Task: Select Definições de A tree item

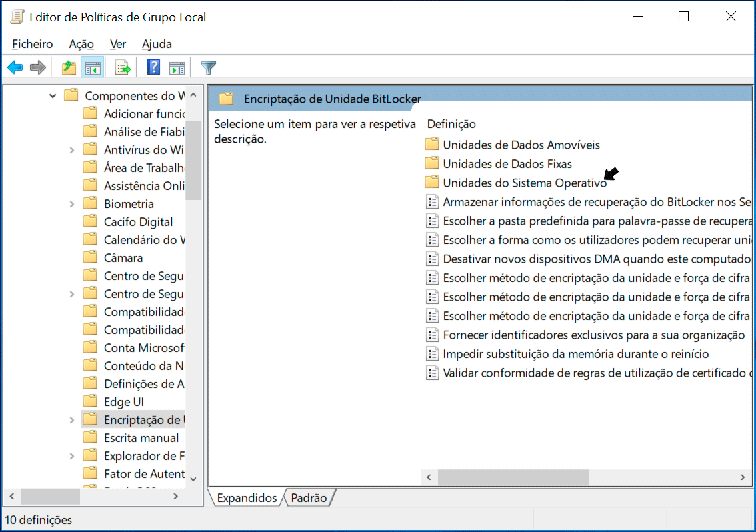Action: 144,384
